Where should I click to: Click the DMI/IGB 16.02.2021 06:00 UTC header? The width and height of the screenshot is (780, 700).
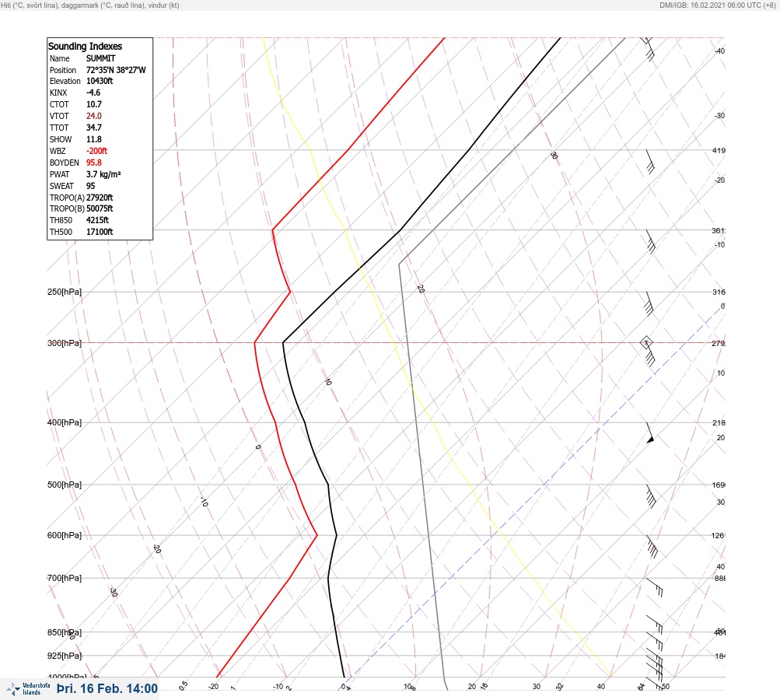(x=717, y=5)
